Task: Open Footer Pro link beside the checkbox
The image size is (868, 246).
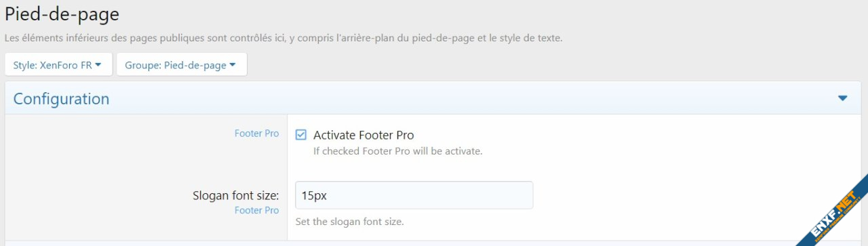Action: (x=257, y=134)
